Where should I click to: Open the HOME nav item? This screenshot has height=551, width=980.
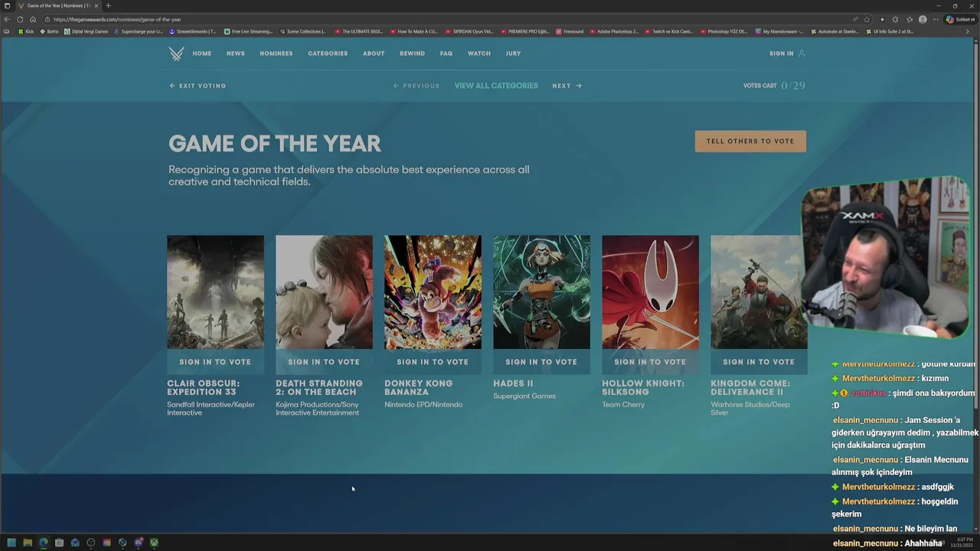202,54
